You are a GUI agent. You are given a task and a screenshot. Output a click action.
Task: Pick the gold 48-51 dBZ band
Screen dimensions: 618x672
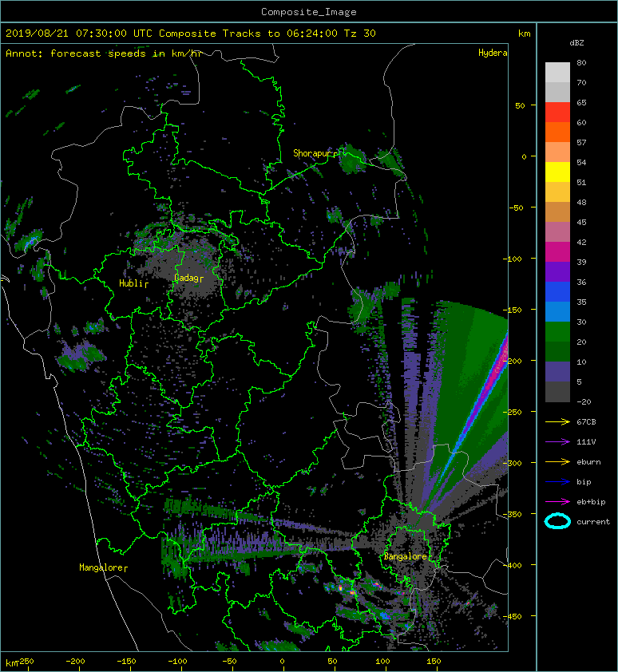click(x=557, y=192)
